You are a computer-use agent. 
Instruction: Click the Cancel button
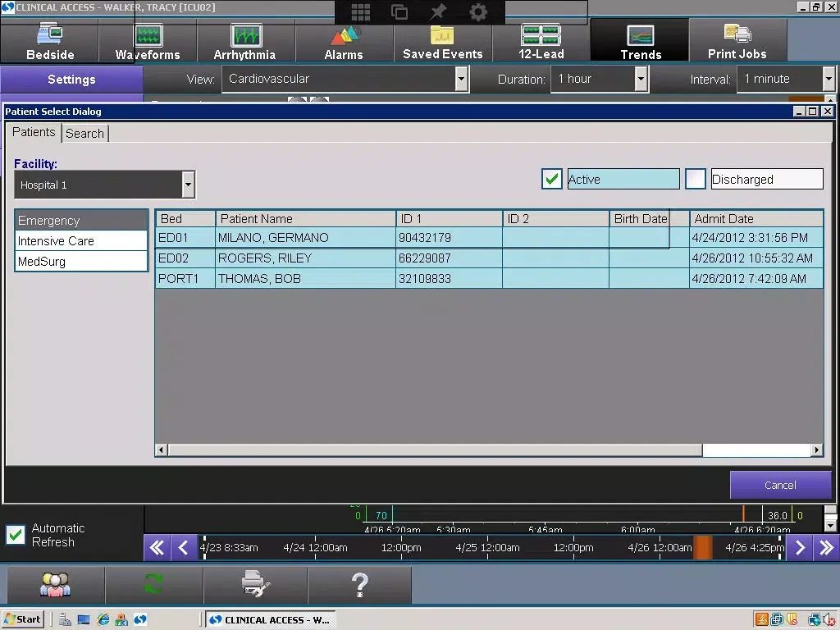click(780, 485)
